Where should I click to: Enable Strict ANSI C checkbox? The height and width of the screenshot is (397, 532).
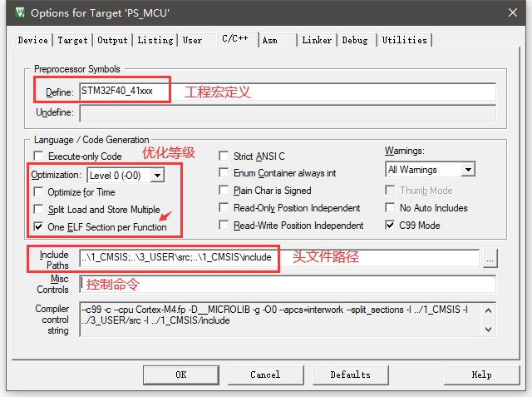click(x=224, y=156)
